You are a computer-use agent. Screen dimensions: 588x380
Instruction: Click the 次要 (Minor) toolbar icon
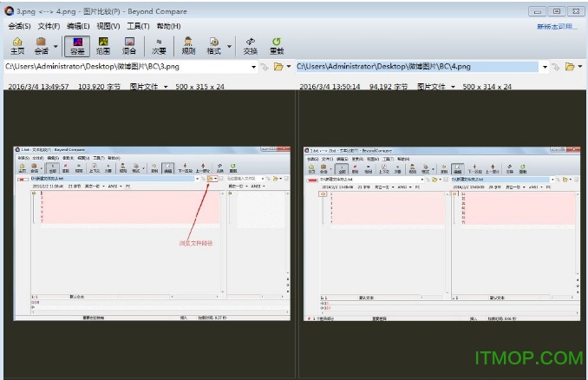pyautogui.click(x=158, y=45)
